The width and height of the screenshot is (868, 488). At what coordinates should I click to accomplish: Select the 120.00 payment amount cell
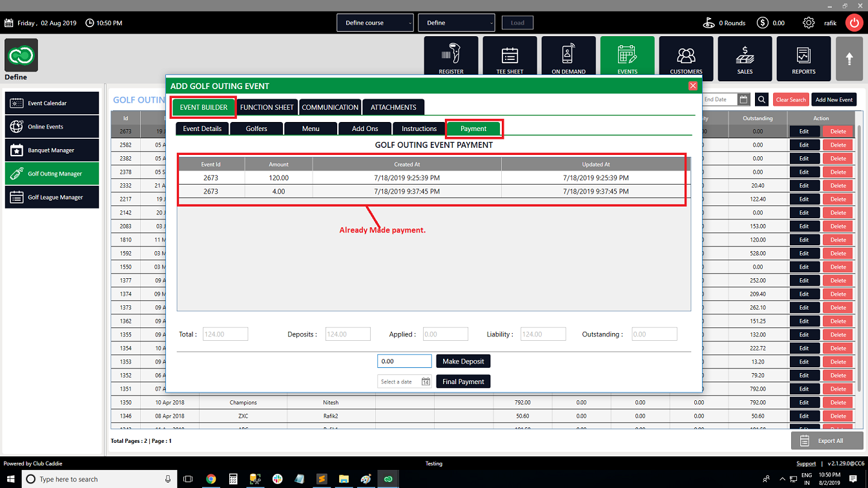[278, 178]
